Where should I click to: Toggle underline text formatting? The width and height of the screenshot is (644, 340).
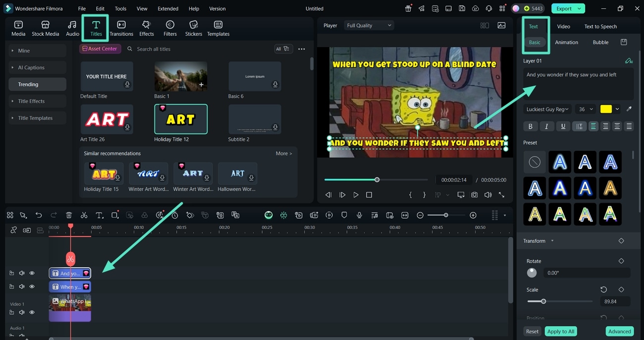click(563, 126)
